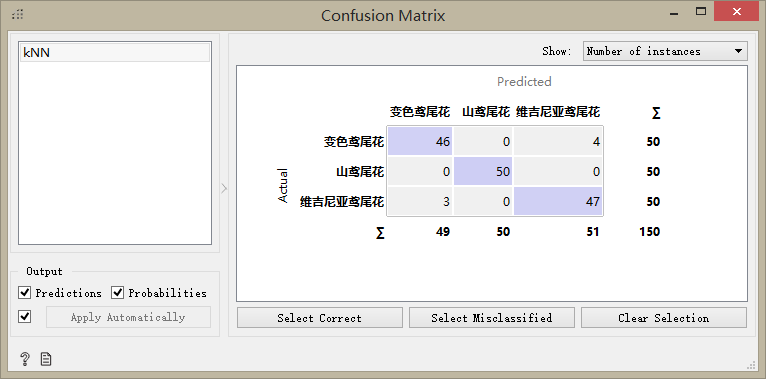Collapse the left panel using splitter arrow
This screenshot has width=766, height=379.
pyautogui.click(x=224, y=188)
